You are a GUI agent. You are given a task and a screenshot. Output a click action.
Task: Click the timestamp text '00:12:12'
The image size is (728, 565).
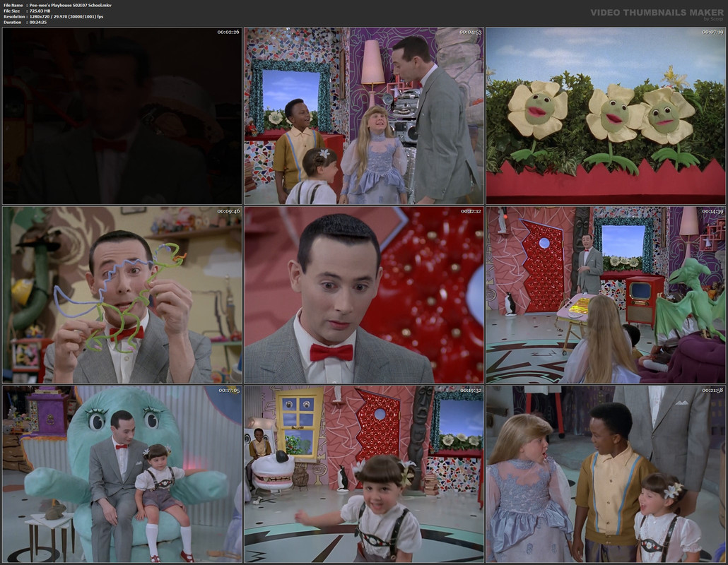click(x=470, y=211)
